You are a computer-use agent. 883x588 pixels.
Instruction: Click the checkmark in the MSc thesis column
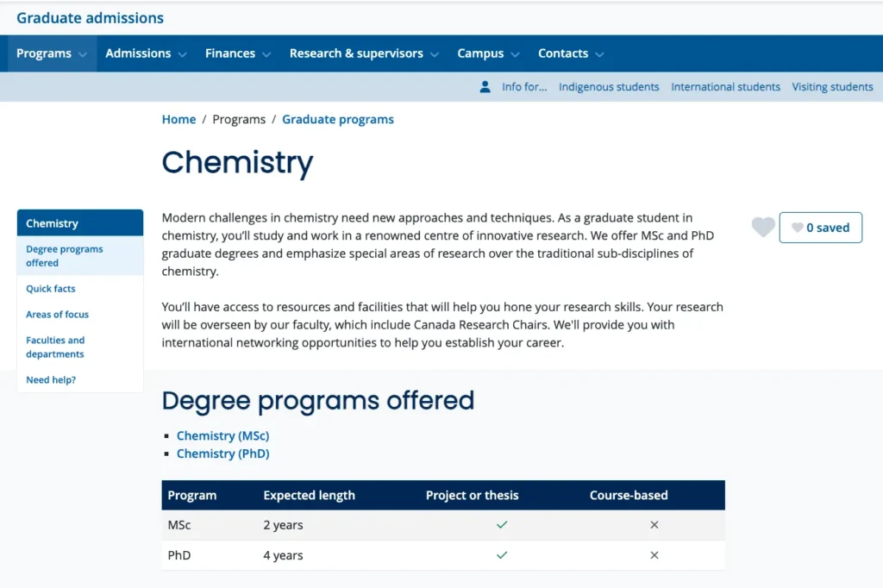(x=502, y=524)
